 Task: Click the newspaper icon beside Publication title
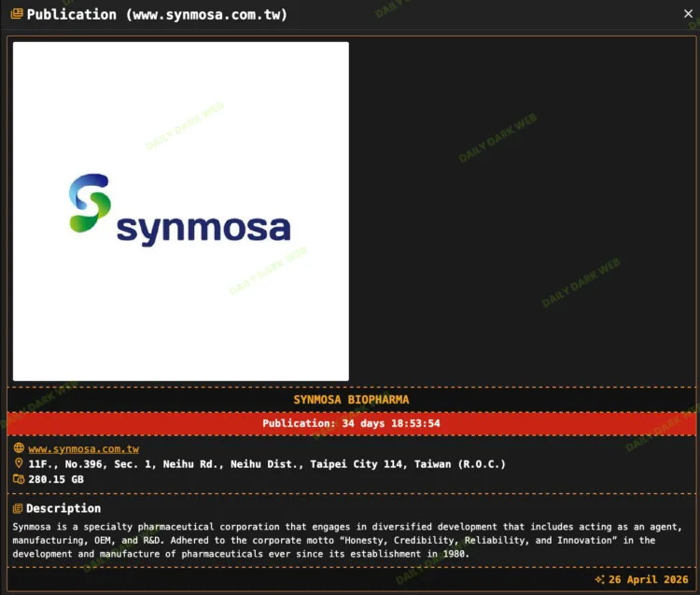tap(17, 14)
